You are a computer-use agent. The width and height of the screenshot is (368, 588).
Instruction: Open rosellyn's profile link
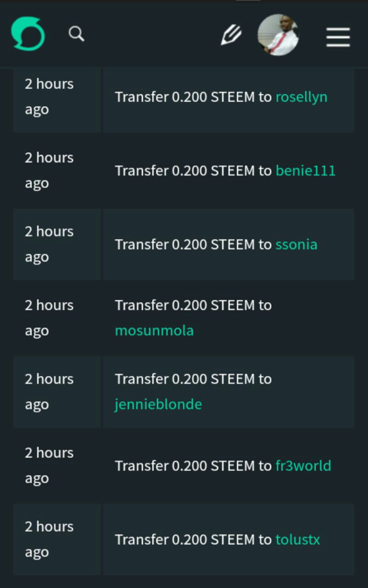tap(301, 97)
